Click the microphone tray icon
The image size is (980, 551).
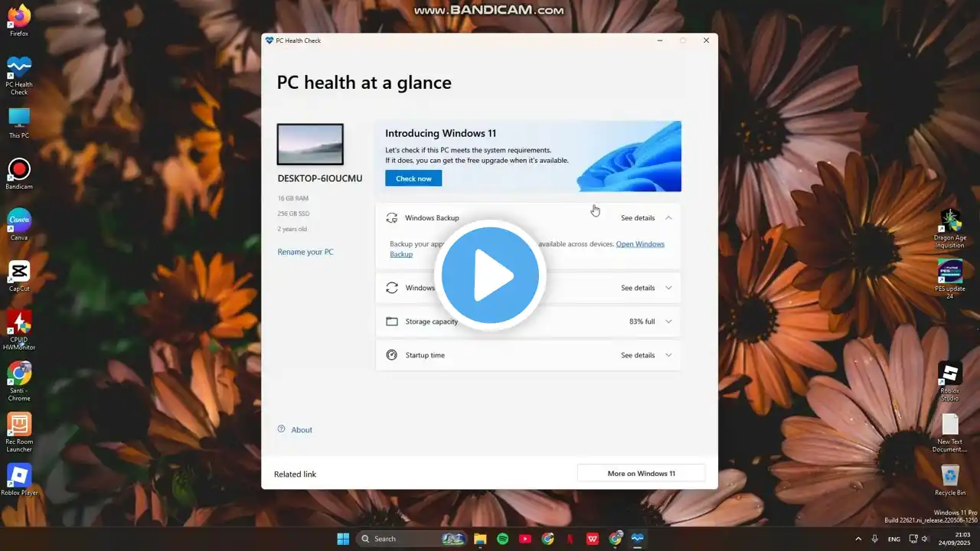click(x=874, y=539)
